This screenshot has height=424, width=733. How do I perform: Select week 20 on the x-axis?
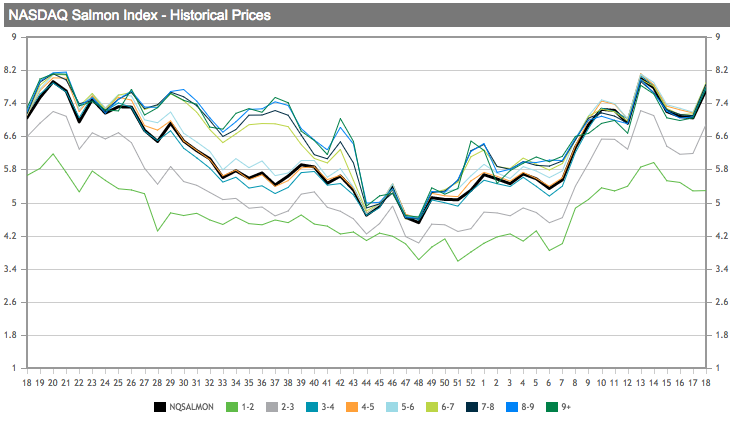click(52, 383)
